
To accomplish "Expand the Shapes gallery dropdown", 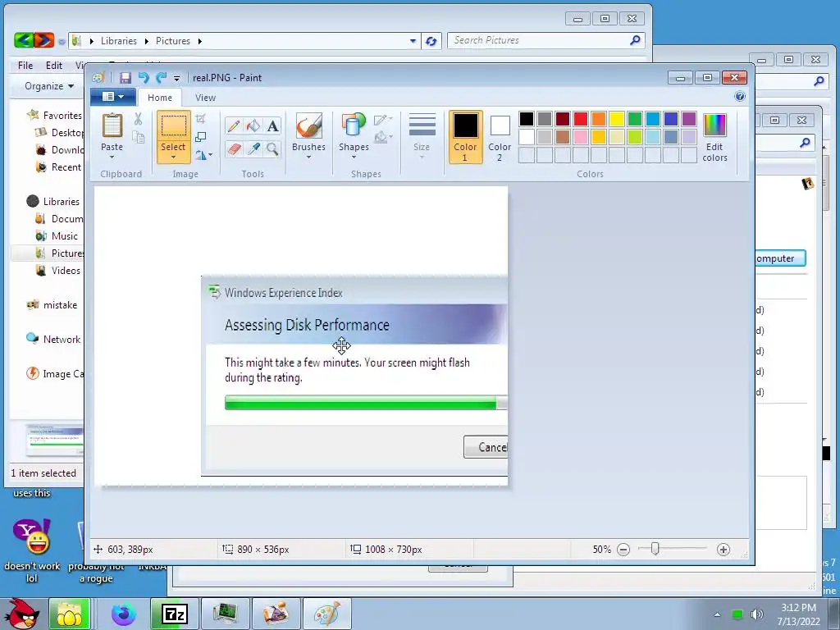I will click(x=354, y=157).
